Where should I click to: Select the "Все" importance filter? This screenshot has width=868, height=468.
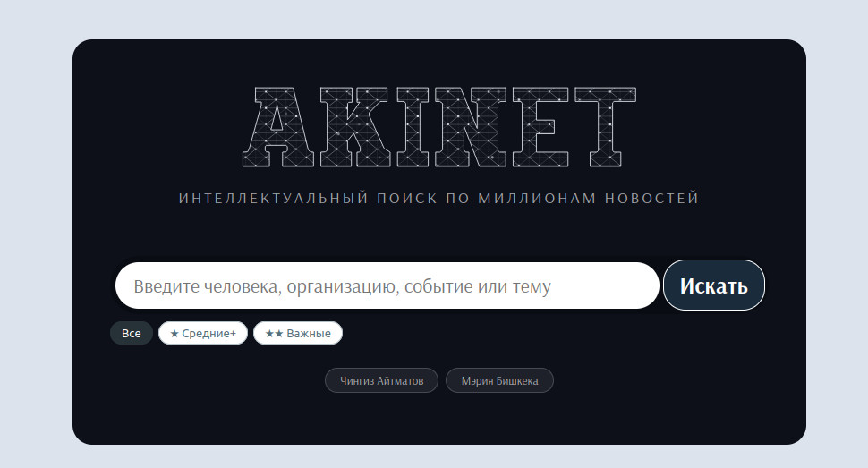132,333
